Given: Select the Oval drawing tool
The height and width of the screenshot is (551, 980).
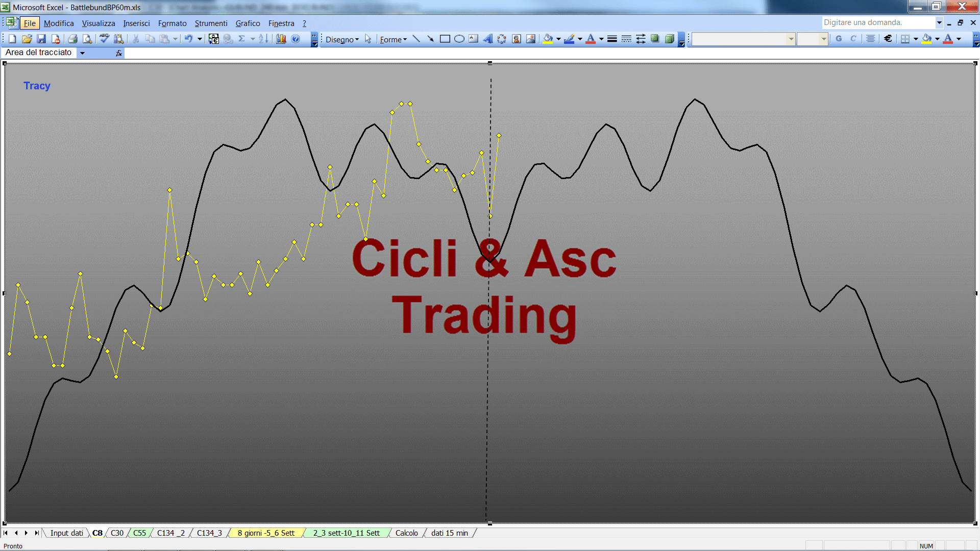Looking at the screenshot, I should point(459,39).
